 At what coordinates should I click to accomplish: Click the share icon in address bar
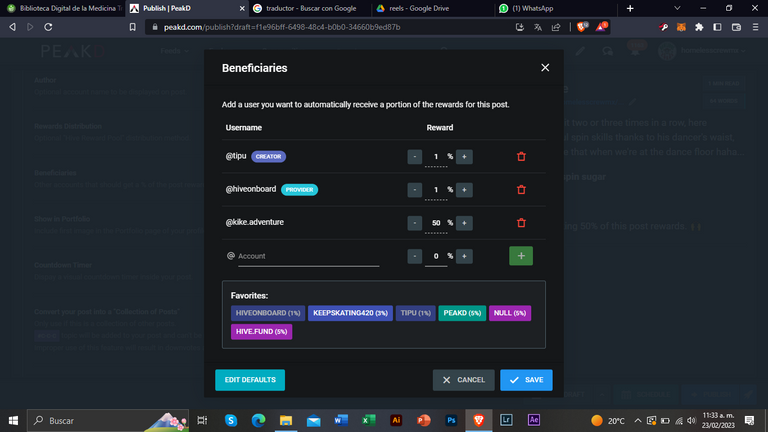556,27
